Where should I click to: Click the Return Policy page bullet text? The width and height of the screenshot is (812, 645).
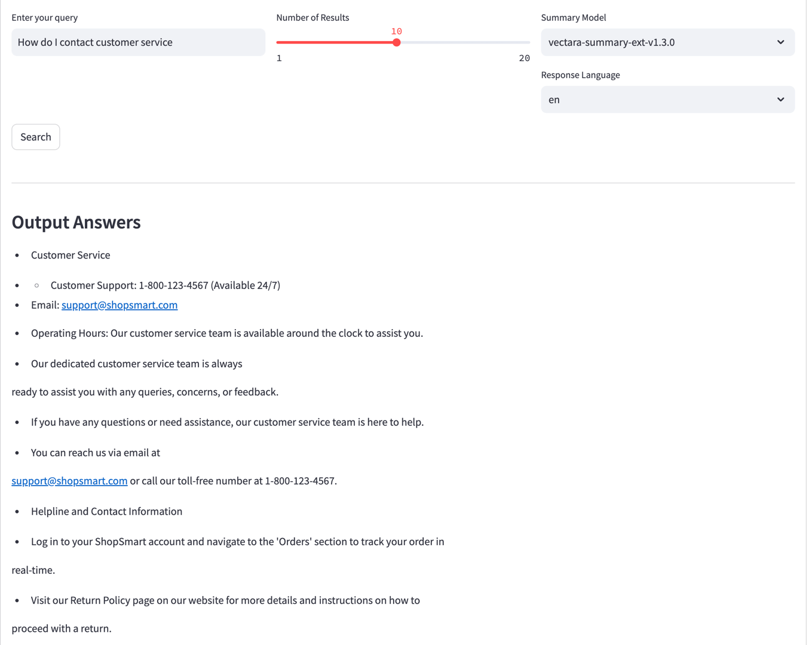[x=225, y=600]
